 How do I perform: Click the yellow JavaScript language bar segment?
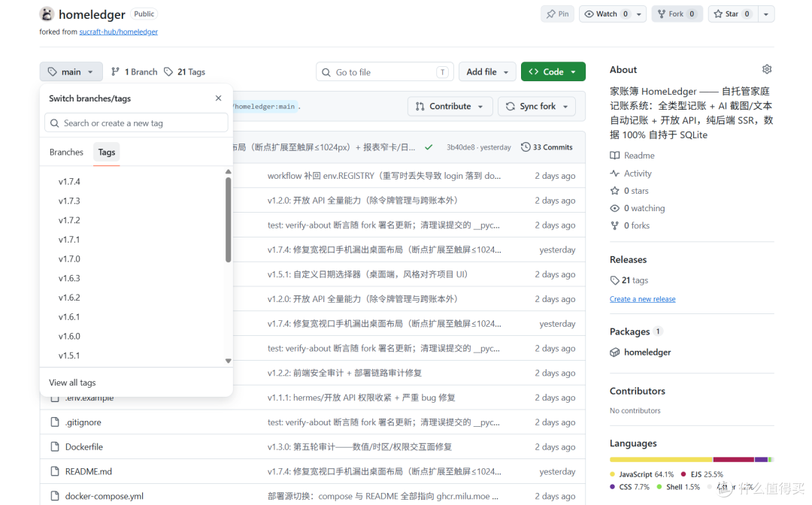(x=662, y=459)
